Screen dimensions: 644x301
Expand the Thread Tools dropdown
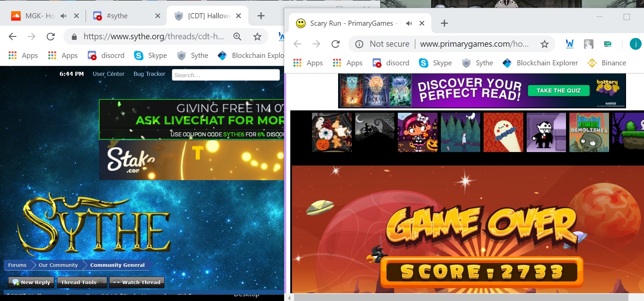coord(82,282)
